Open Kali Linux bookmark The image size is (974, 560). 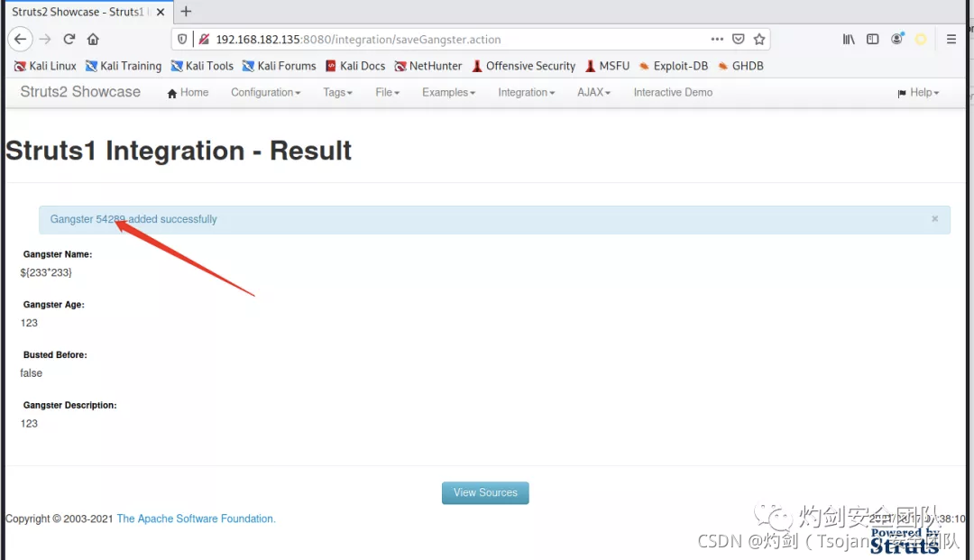(x=45, y=66)
